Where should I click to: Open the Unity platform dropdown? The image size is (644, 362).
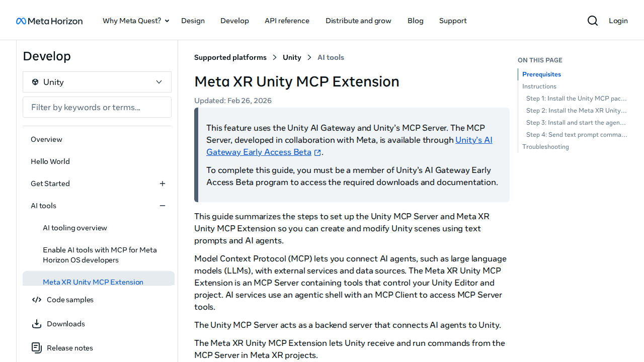[x=97, y=82]
